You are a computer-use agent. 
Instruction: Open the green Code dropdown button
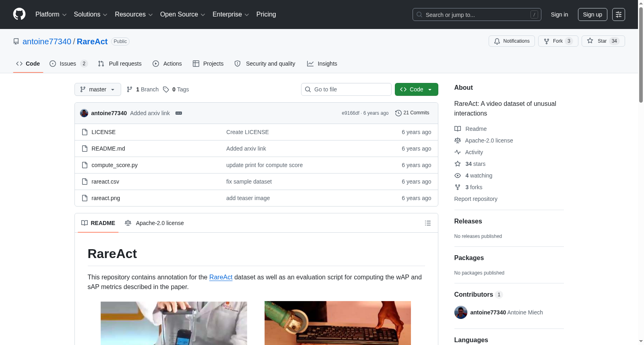417,89
